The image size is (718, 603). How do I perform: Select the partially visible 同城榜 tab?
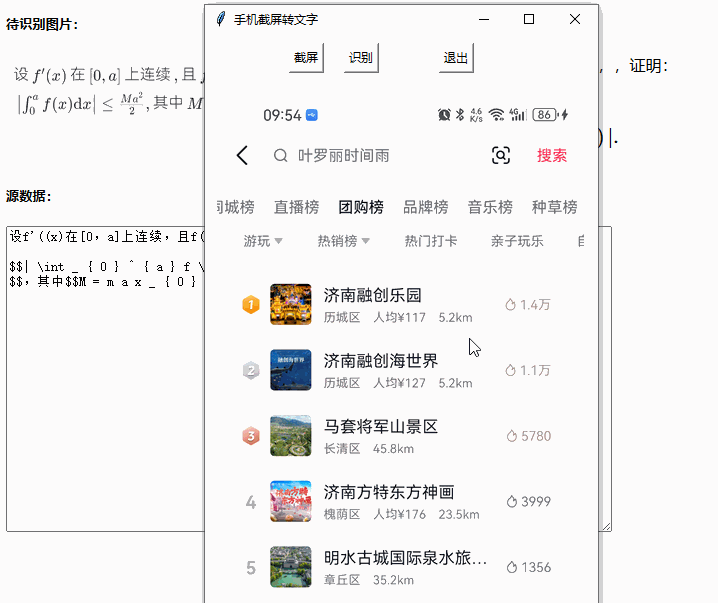coord(235,207)
